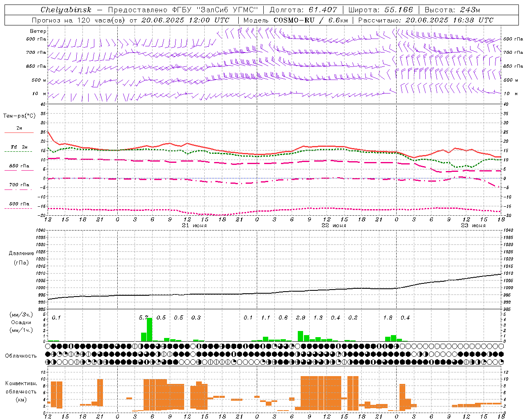Click the '5.7' precipitation value

coord(144,318)
